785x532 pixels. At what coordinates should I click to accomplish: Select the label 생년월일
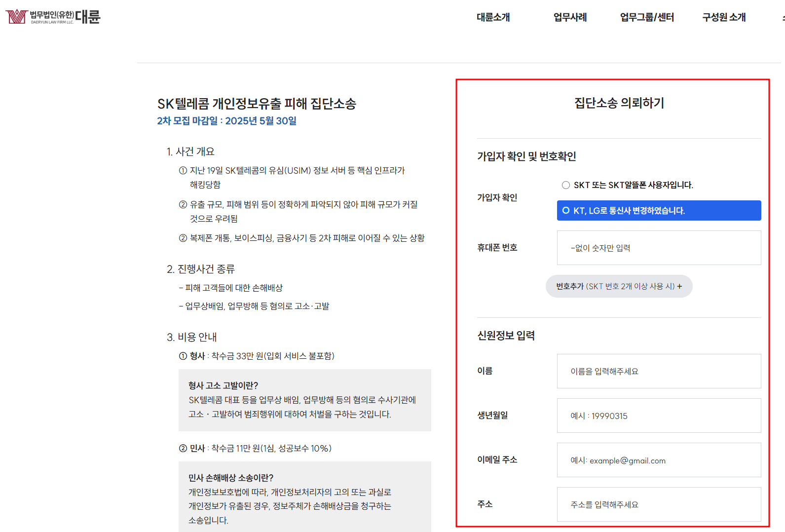[x=492, y=415]
